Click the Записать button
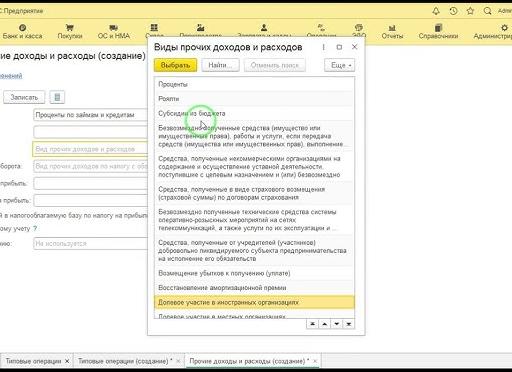Image resolution: width=512 pixels, height=372 pixels. click(x=24, y=97)
